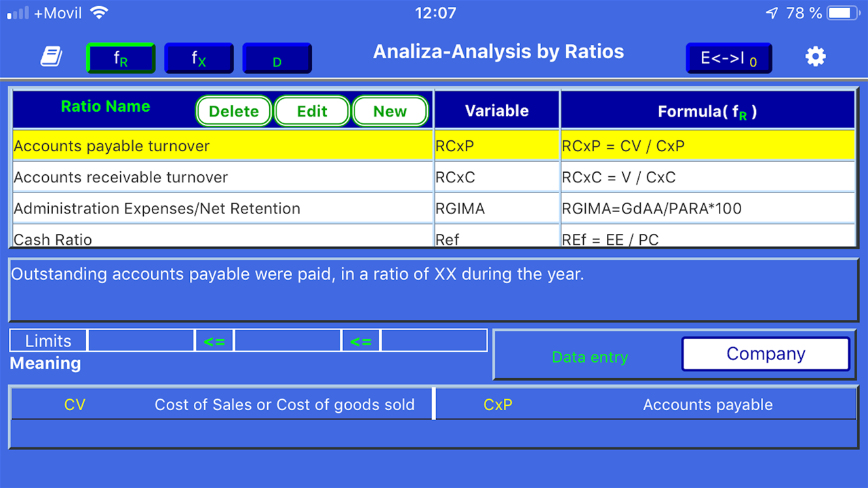Open the book manual icon
The height and width of the screenshot is (488, 868).
pos(52,57)
